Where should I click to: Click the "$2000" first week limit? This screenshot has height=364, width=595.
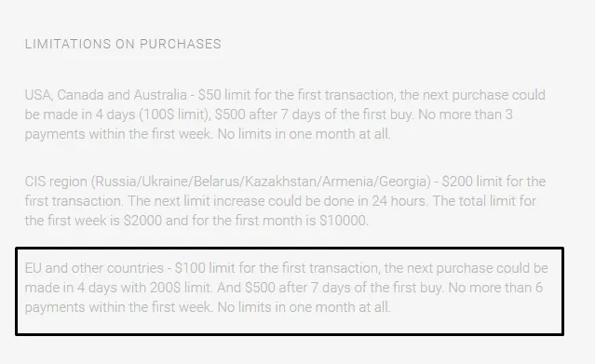tap(142, 221)
